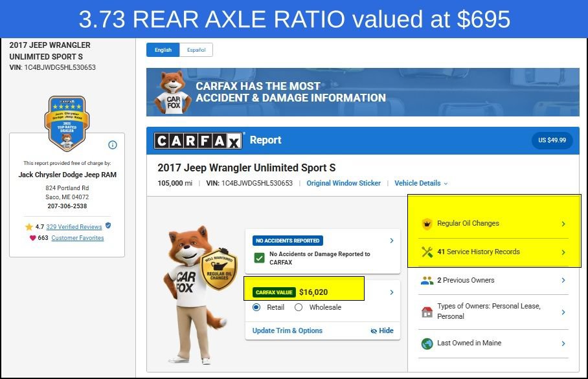Click the 105,000 mi mileage text
This screenshot has height=379, width=588.
click(175, 183)
